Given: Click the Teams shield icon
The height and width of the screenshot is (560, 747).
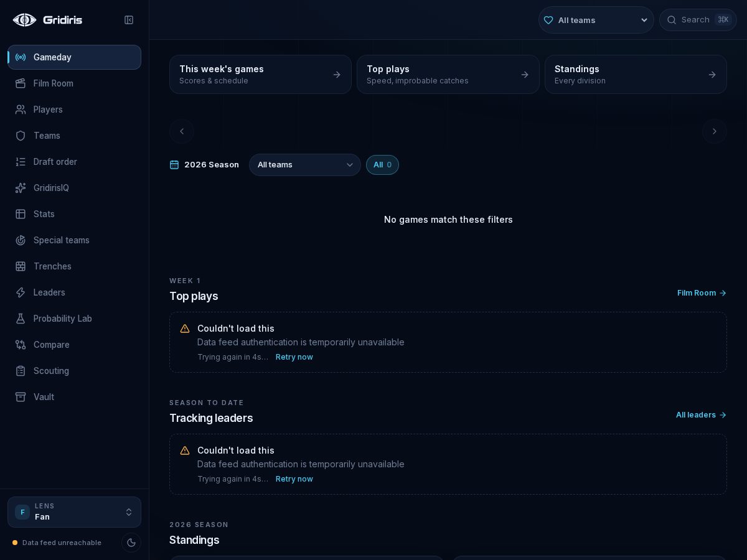Looking at the screenshot, I should (21, 136).
